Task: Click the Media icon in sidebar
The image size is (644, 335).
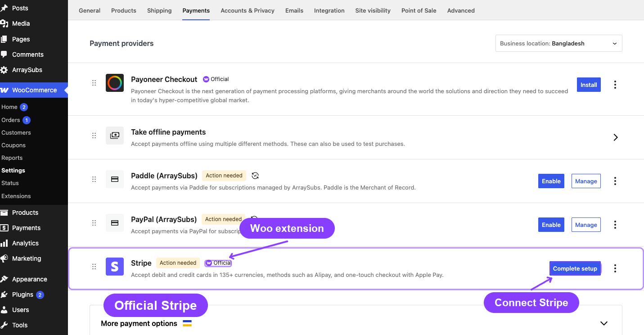Action: coord(4,23)
